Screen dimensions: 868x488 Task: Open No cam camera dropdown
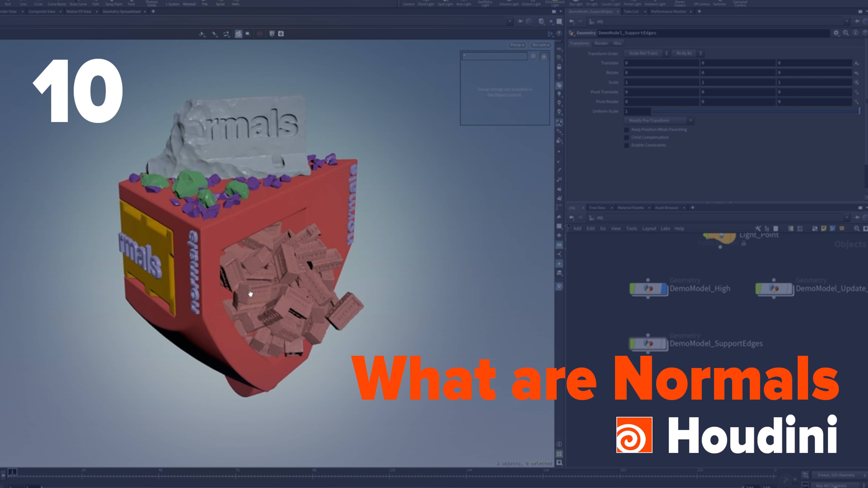pyautogui.click(x=541, y=45)
